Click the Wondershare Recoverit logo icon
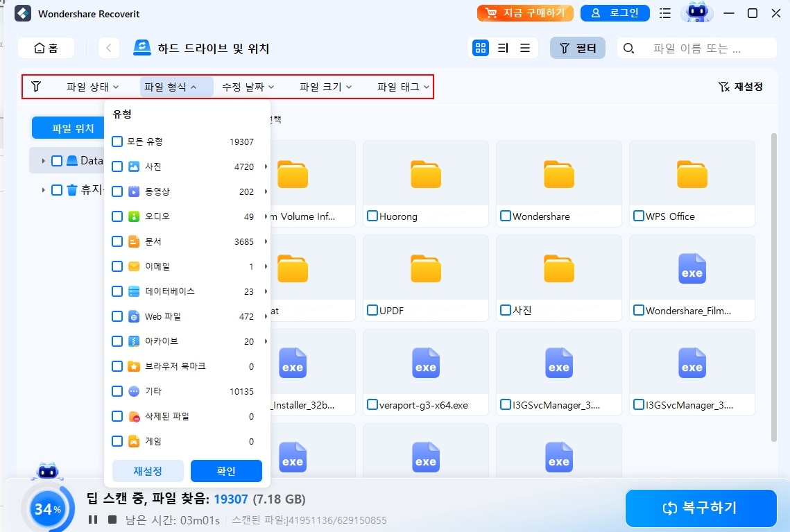Screen dimensions: 790x532 23,14
